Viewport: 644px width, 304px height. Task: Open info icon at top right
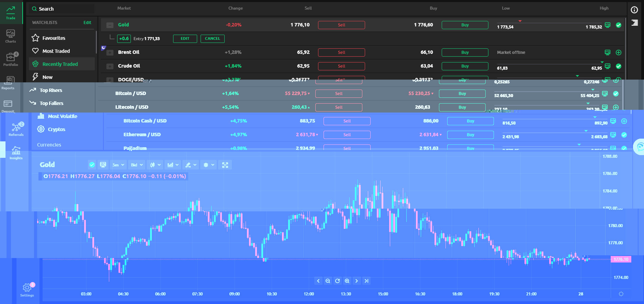tap(634, 10)
